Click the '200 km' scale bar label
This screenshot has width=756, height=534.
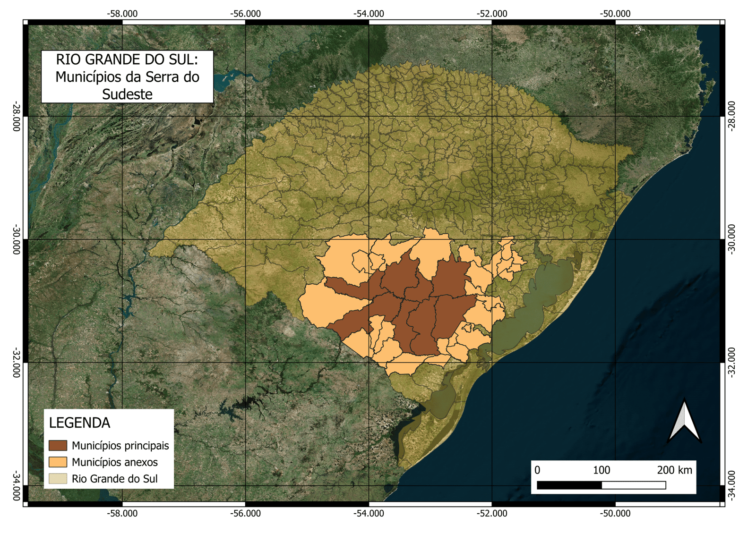click(674, 470)
